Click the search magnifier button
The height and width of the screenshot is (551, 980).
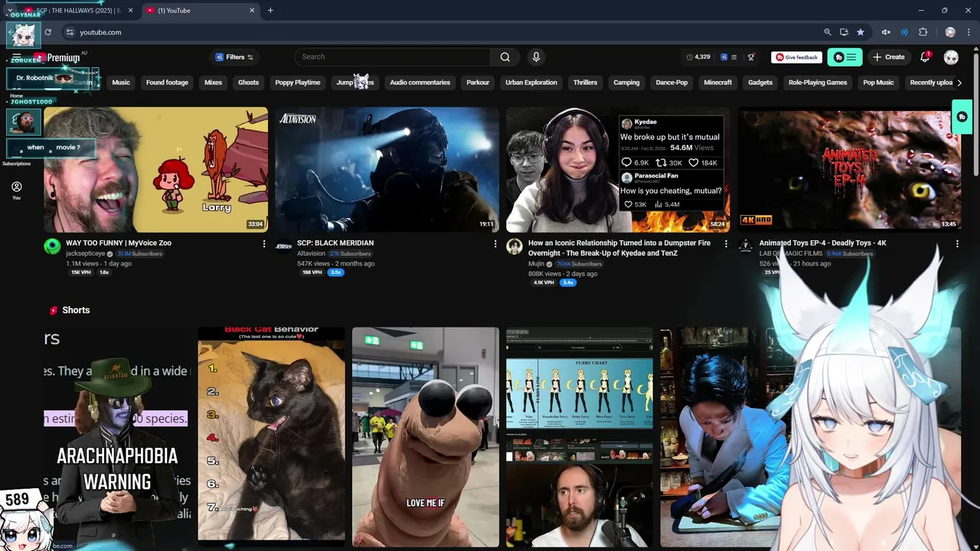pos(505,57)
